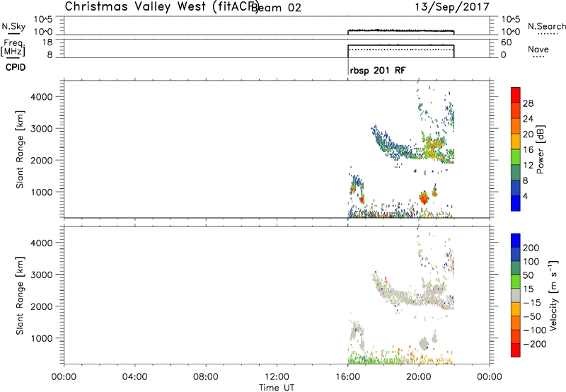The width and height of the screenshot is (566, 392).
Task: Click the 'rbsp 201 RF' annotation
Action: [x=378, y=70]
